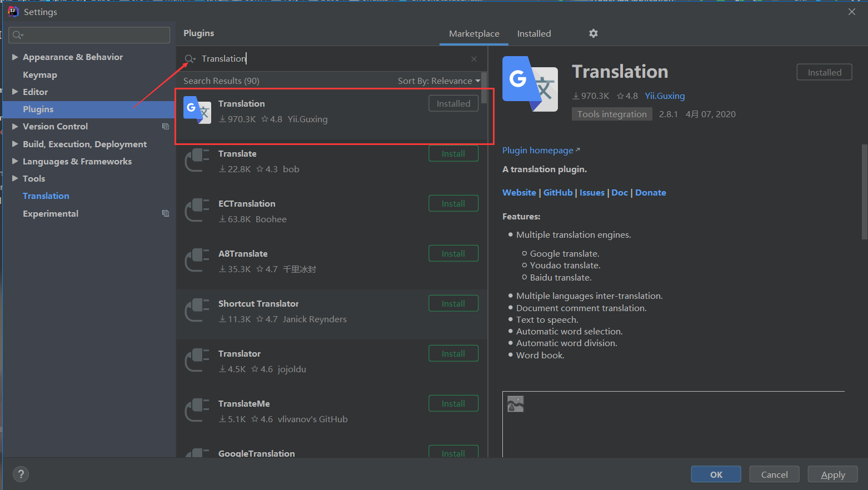868x490 pixels.
Task: Click the Shortcut Translator plug icon
Action: coord(197,310)
